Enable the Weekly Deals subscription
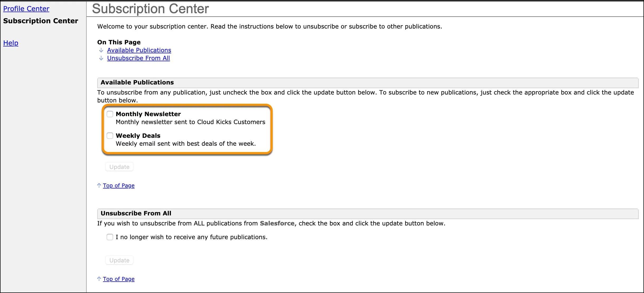This screenshot has height=293, width=644. (110, 135)
